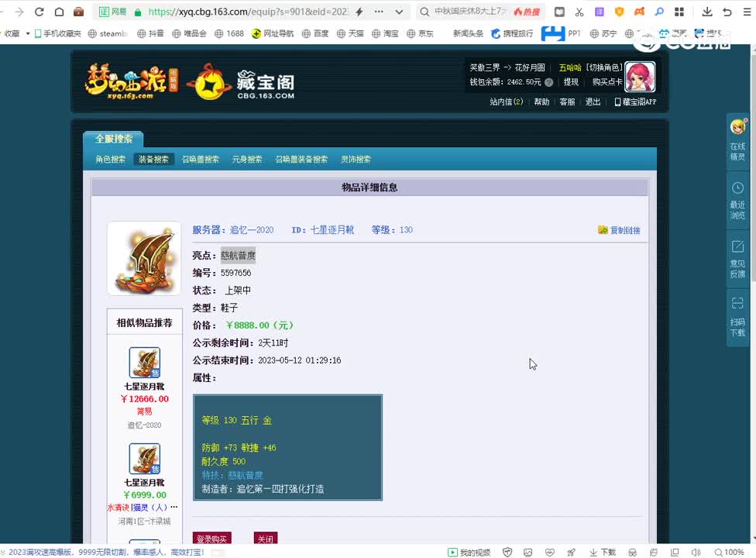Click the undo closed-tab arrow icon
The height and width of the screenshot is (558, 756).
point(727,12)
